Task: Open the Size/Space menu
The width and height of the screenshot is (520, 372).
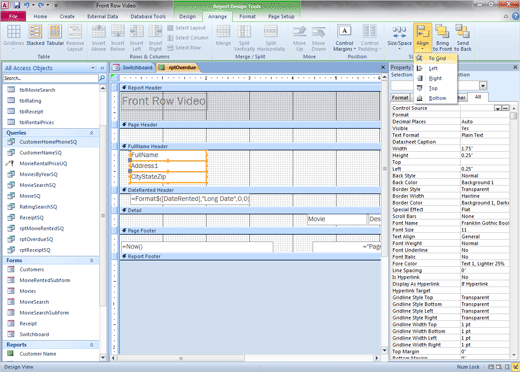Action: (x=399, y=38)
